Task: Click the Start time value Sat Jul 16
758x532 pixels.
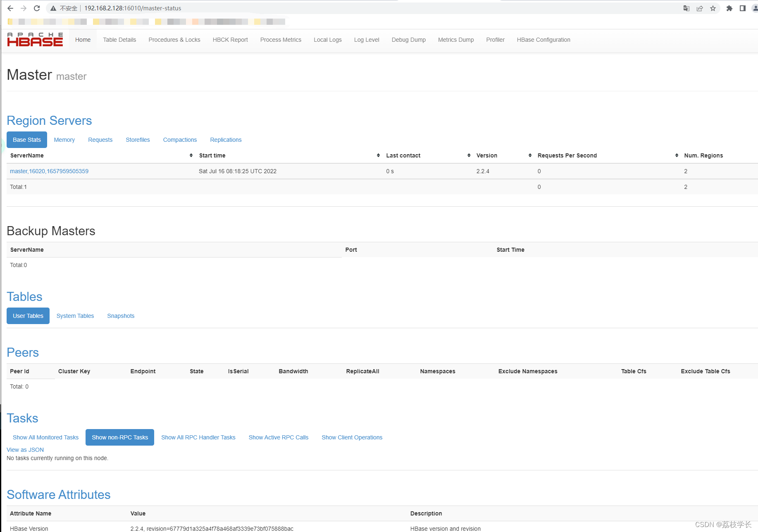Action: pos(238,171)
